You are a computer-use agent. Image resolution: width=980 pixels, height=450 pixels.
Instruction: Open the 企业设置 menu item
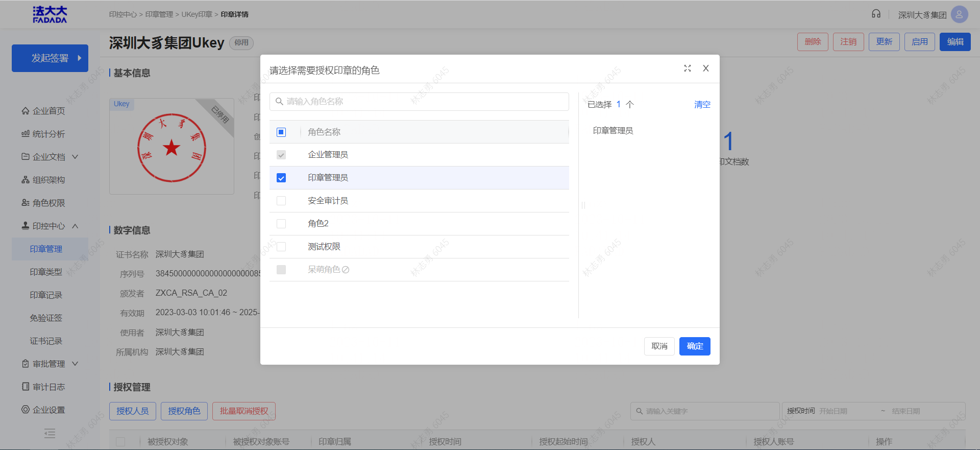click(50, 410)
